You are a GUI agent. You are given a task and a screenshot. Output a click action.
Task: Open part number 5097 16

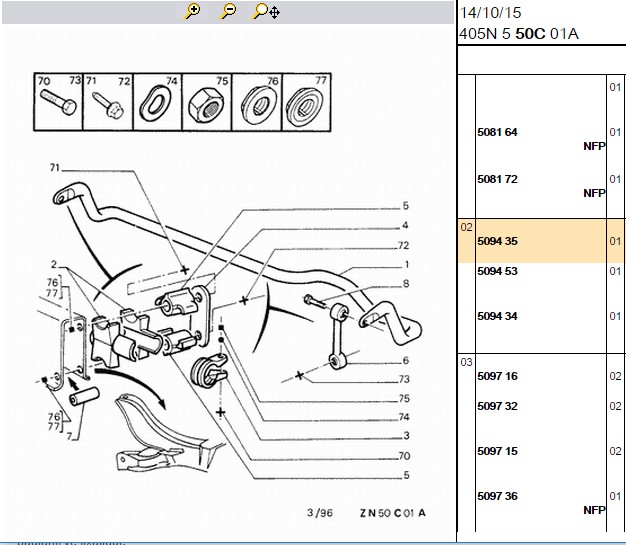497,376
